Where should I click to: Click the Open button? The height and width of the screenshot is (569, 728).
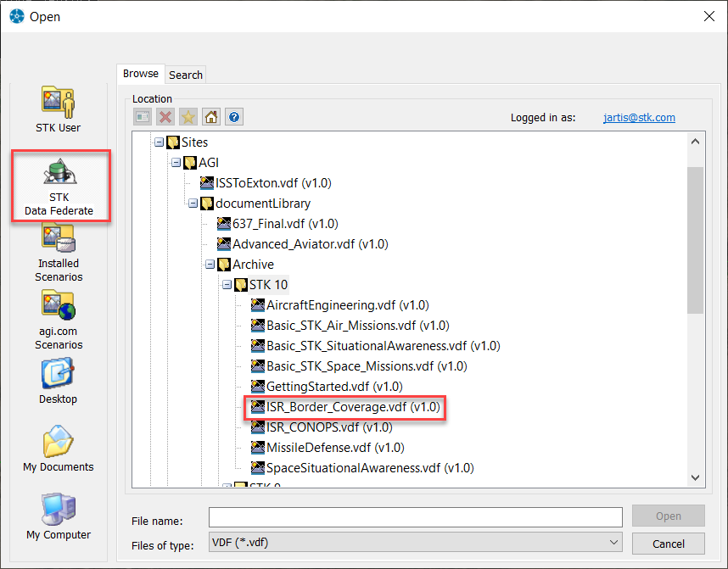pyautogui.click(x=668, y=516)
